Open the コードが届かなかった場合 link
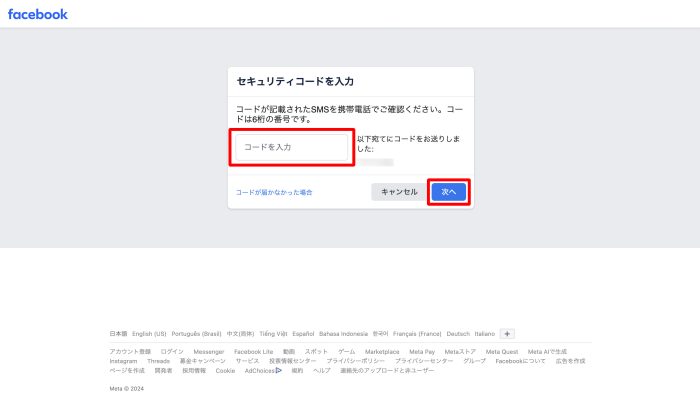Screen dimensions: 700x407 click(273, 192)
